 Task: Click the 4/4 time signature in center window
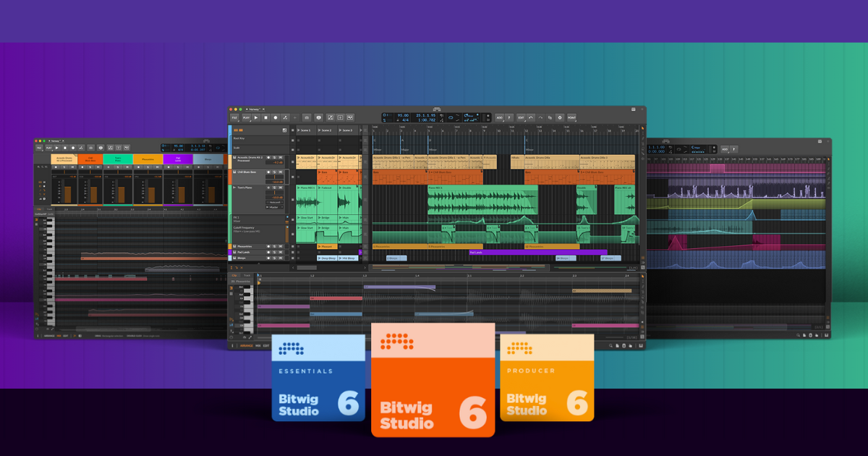(405, 120)
